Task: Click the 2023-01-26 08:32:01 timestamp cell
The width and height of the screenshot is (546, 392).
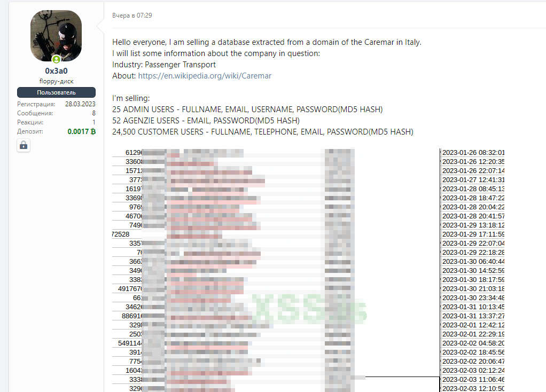Action: [473, 153]
